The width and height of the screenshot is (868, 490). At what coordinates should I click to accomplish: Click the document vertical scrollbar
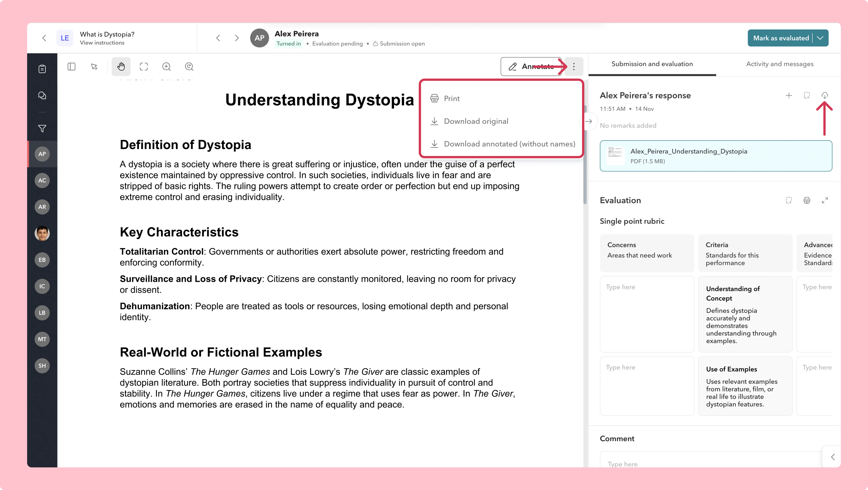point(585,155)
